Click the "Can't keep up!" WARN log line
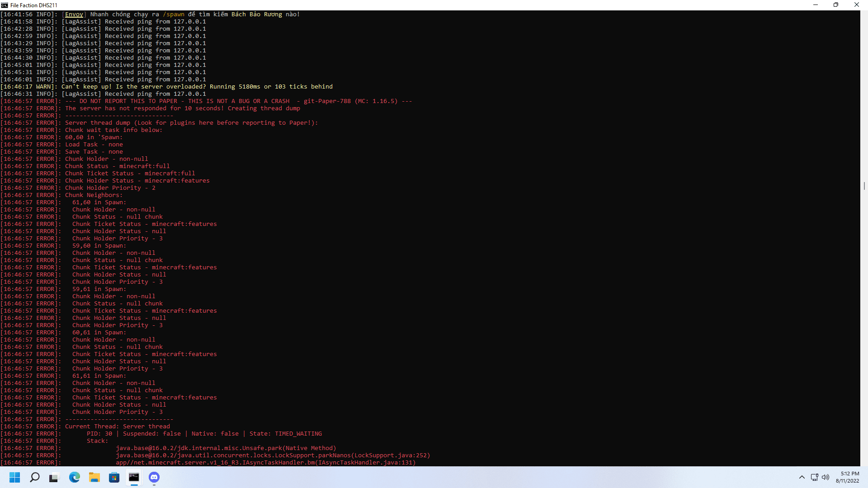 (x=197, y=87)
